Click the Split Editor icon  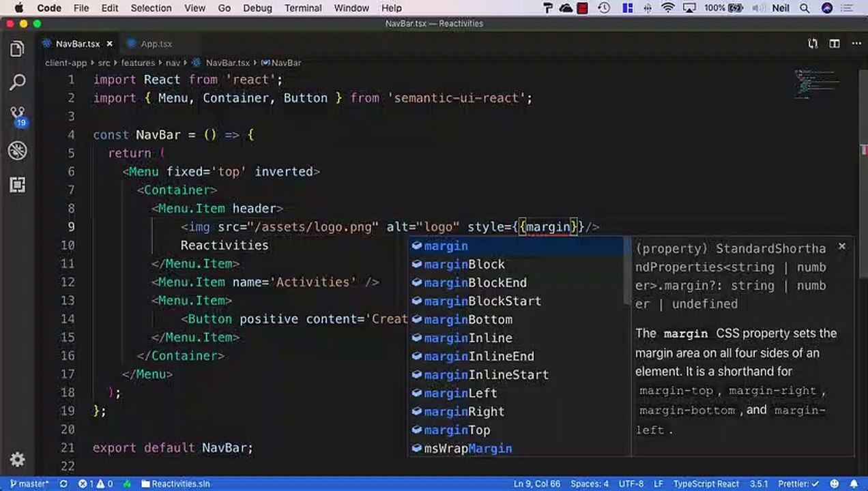(x=834, y=44)
